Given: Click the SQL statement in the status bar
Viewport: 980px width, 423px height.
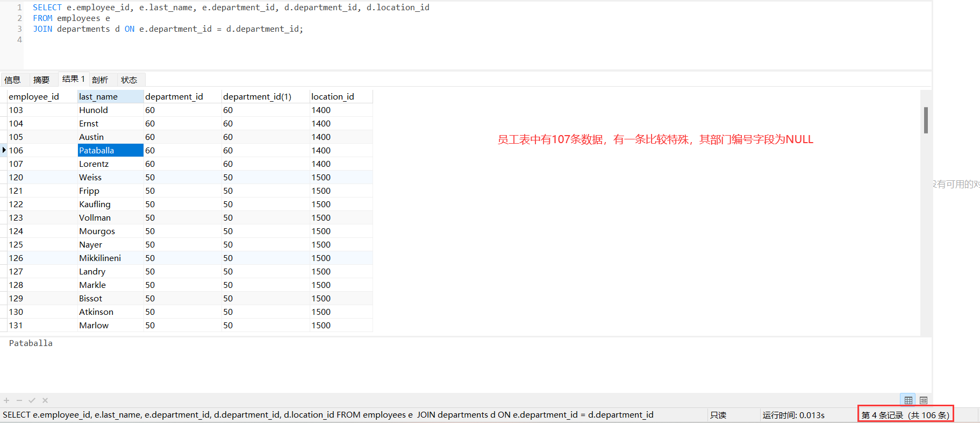Looking at the screenshot, I should (328, 415).
